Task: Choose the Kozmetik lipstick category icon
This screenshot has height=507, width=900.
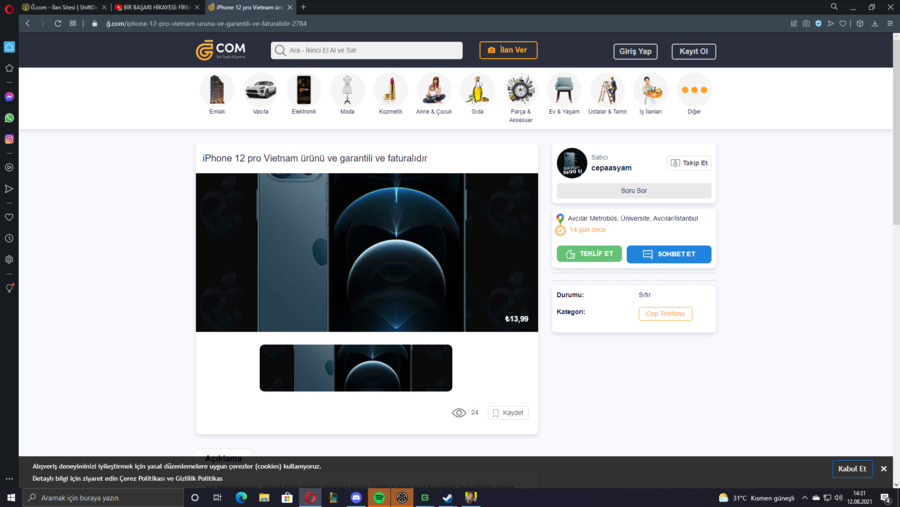Action: coord(390,90)
